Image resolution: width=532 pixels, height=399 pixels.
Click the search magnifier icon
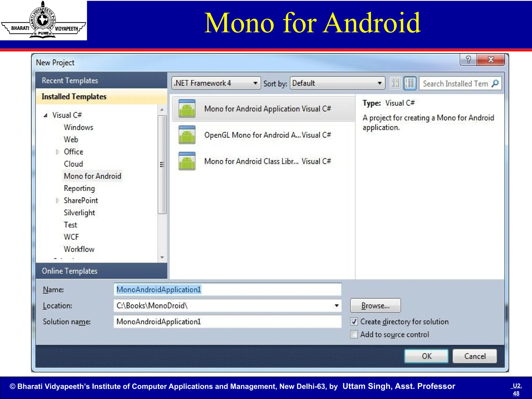tap(495, 83)
